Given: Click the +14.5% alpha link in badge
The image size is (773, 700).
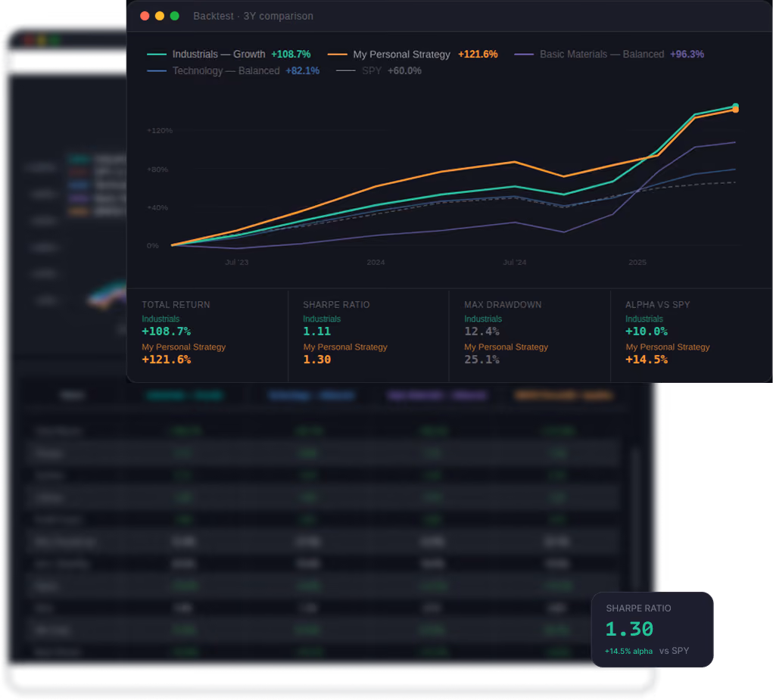Looking at the screenshot, I should tap(628, 652).
